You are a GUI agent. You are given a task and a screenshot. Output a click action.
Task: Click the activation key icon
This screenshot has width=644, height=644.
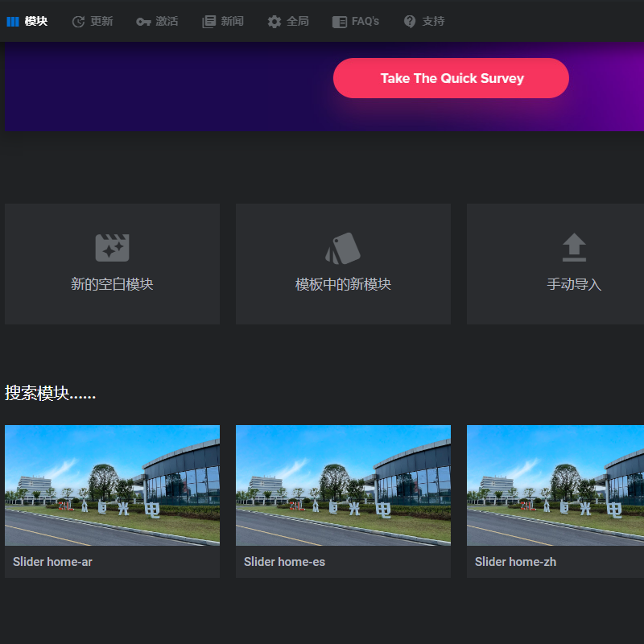click(143, 22)
